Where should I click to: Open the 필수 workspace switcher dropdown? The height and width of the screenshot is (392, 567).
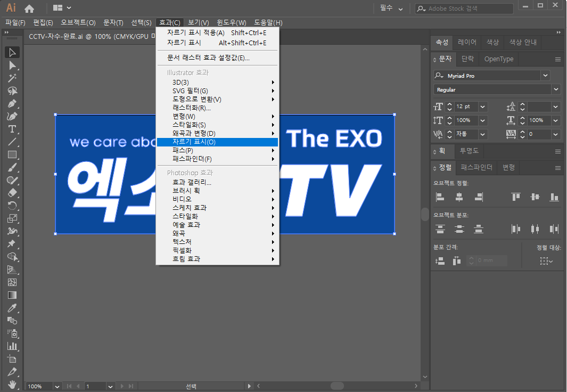[391, 8]
